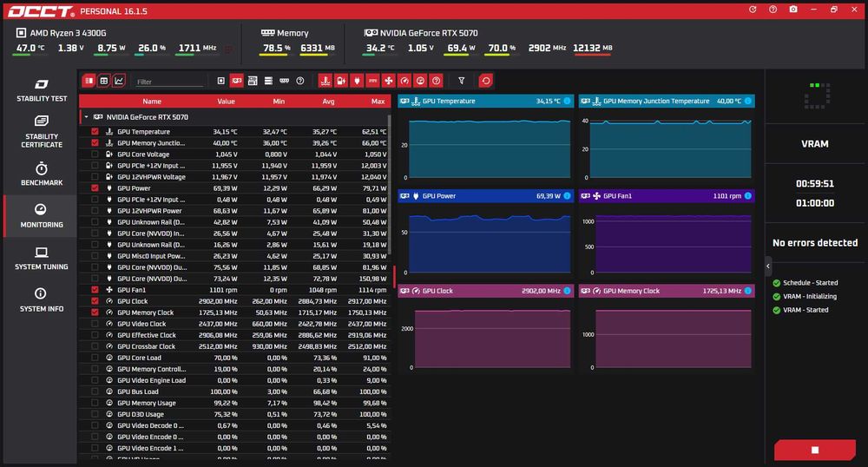
Task: Sort by the Avg column header
Action: [x=328, y=102]
